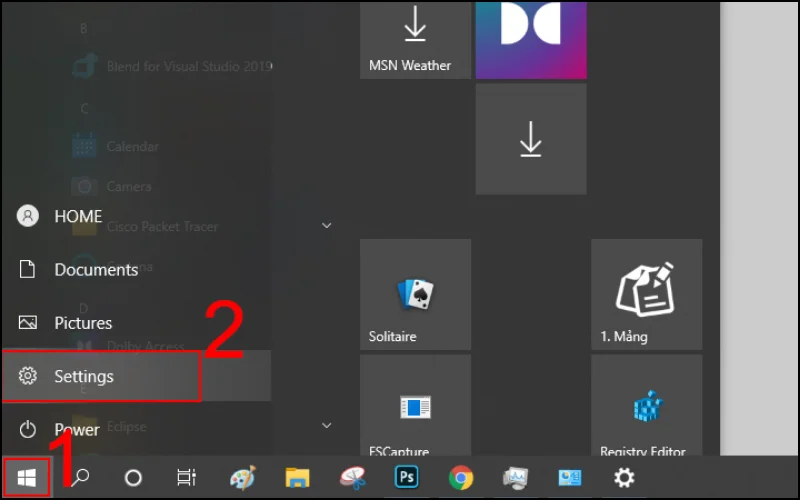
Task: Launch the ESCapture tile
Action: pyautogui.click(x=415, y=405)
